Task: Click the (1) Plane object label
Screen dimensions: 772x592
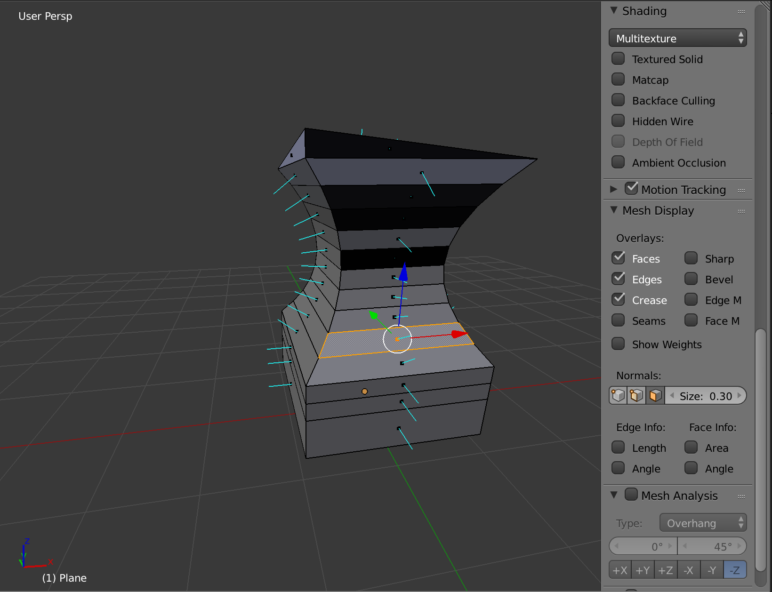Action: pyautogui.click(x=64, y=578)
